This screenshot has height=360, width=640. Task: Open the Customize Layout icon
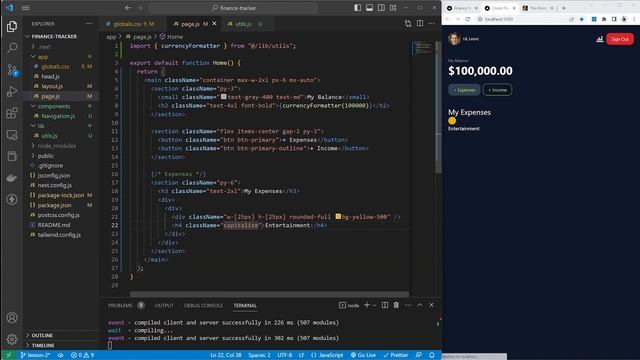393,8
